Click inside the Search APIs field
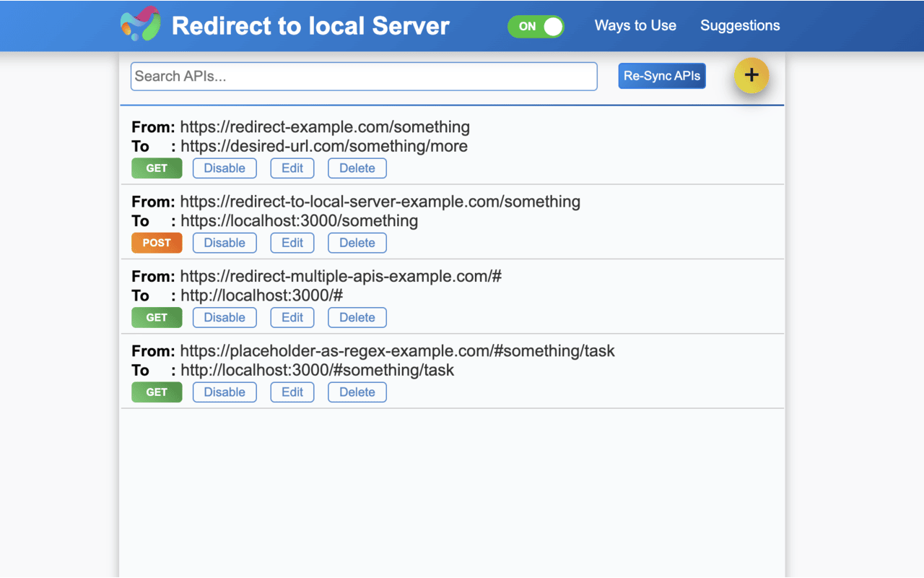Screen dimensions: 924x578 point(363,76)
